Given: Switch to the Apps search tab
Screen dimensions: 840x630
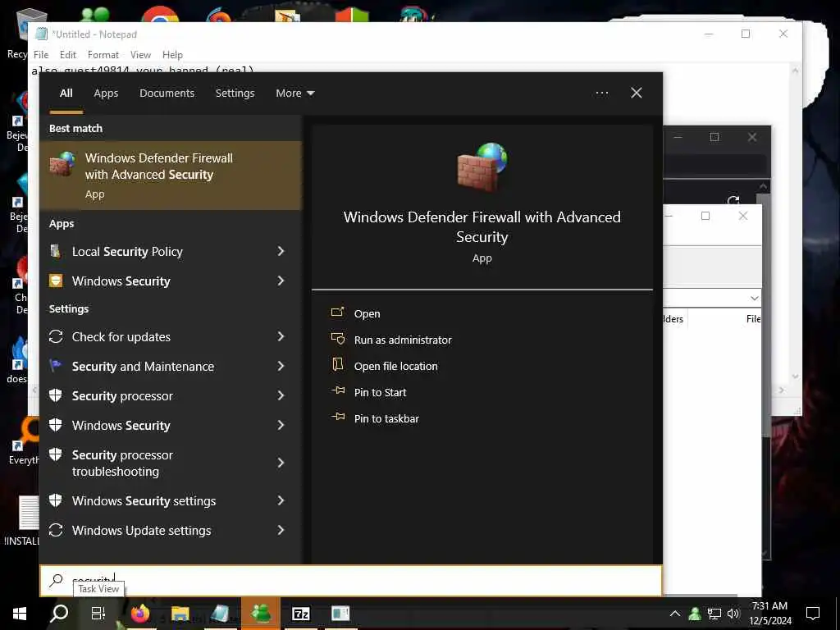Looking at the screenshot, I should [106, 94].
